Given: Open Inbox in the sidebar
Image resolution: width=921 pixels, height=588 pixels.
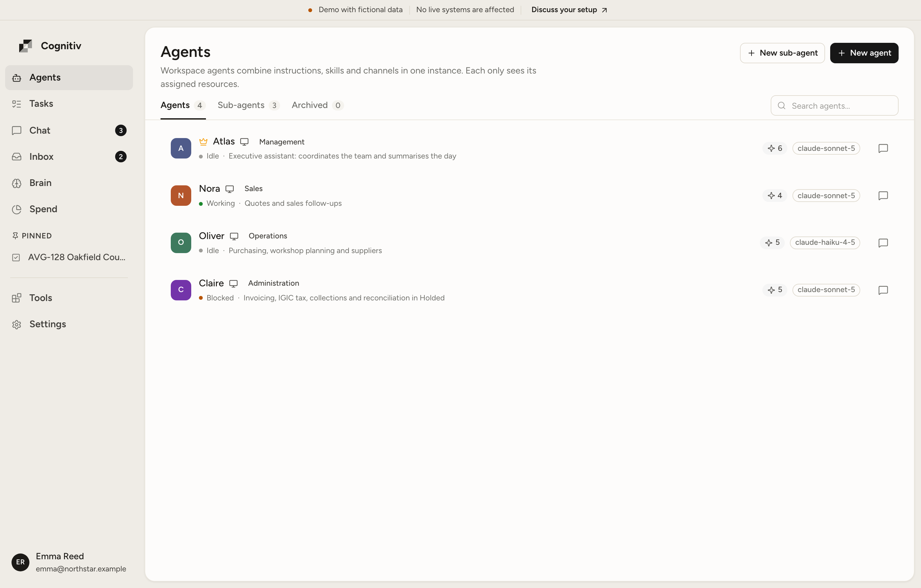Looking at the screenshot, I should [x=69, y=157].
